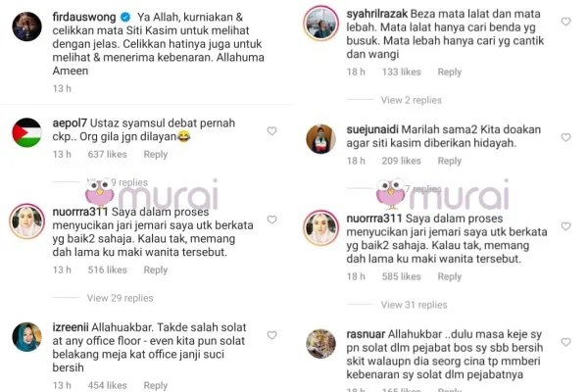This screenshot has height=392, width=588.
Task: Reply to suejunaidi's comment
Action: pos(450,161)
